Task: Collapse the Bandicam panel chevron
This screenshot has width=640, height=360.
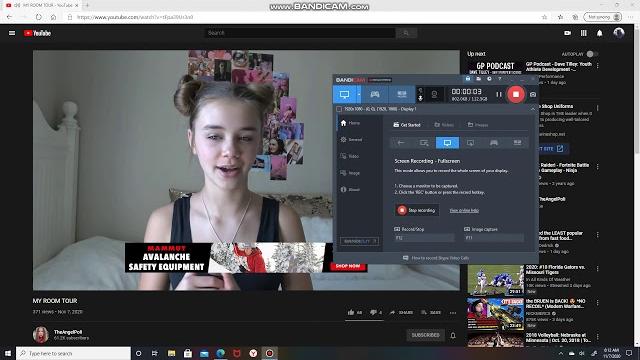Action: (532, 109)
